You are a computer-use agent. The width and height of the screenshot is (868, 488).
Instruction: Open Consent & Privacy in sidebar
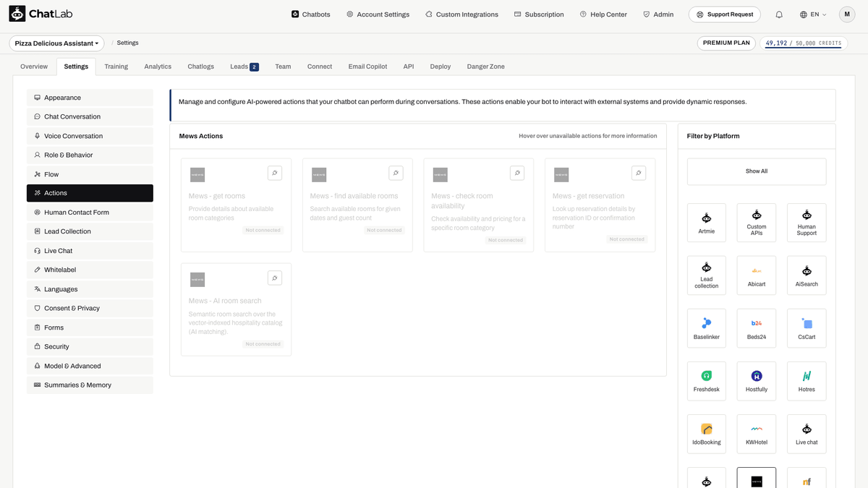pos(90,308)
